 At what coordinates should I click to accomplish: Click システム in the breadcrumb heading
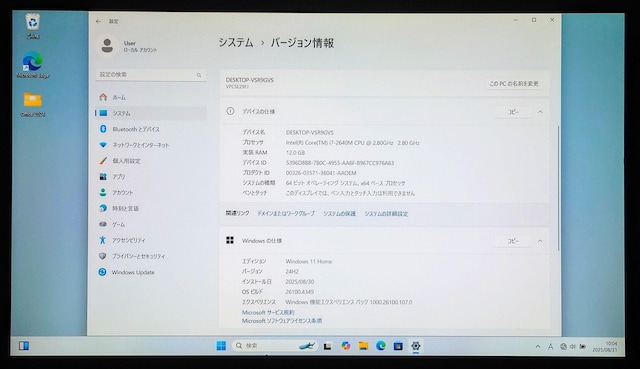pyautogui.click(x=236, y=43)
